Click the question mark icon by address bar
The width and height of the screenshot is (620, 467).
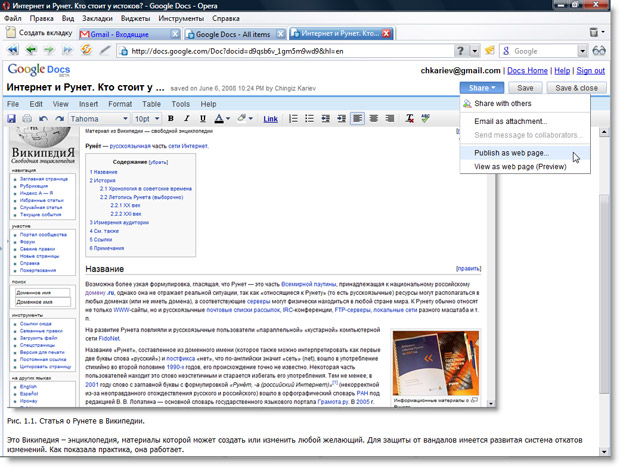[460, 51]
